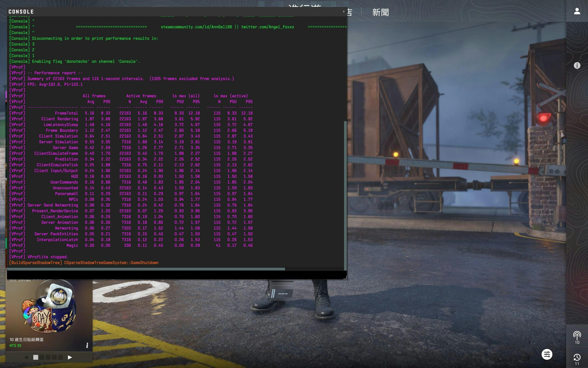Click the CONSOLE title text

click(x=21, y=12)
